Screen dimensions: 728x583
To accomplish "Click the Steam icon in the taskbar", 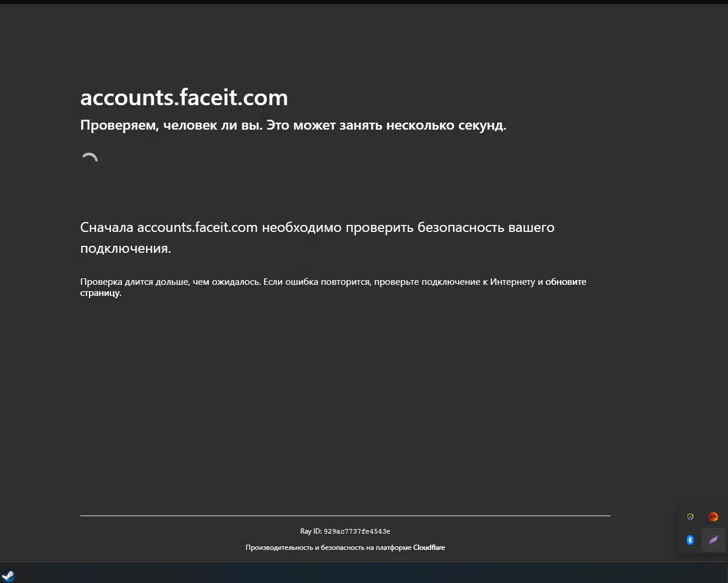I will [8, 576].
